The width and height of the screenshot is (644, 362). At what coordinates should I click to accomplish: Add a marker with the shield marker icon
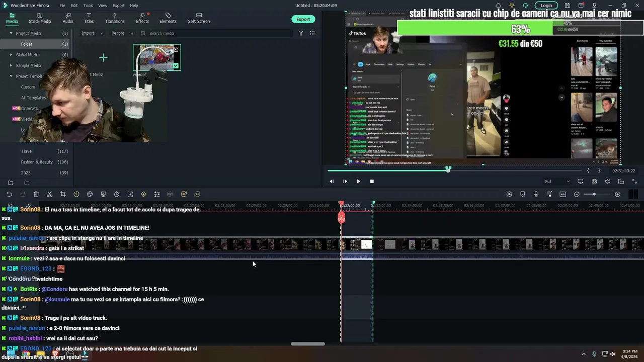tap(522, 194)
